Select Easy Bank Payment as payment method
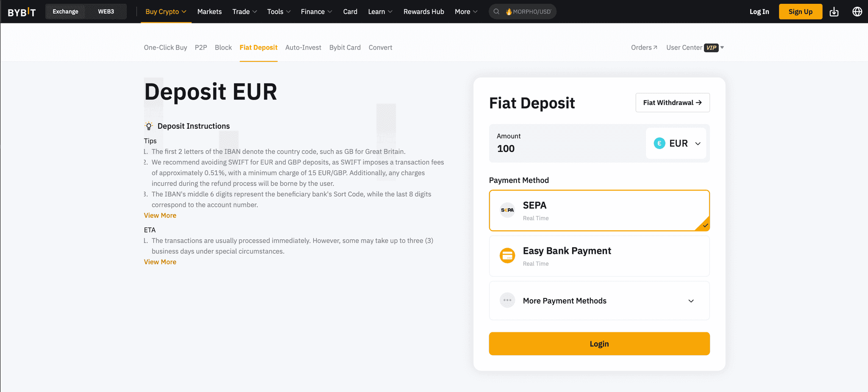Screen dimensions: 868x392 coord(599,256)
